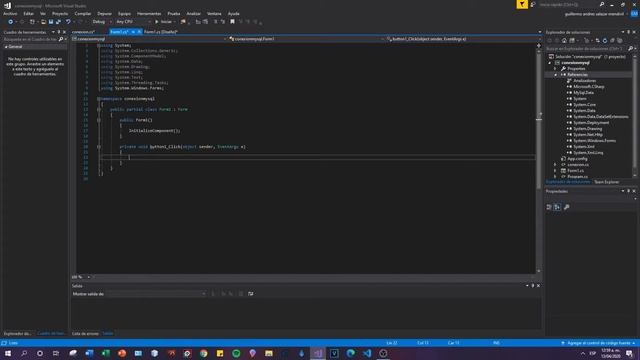The height and width of the screenshot is (360, 640).
Task: Click the Open File folder icon
Action: [x=43, y=22]
